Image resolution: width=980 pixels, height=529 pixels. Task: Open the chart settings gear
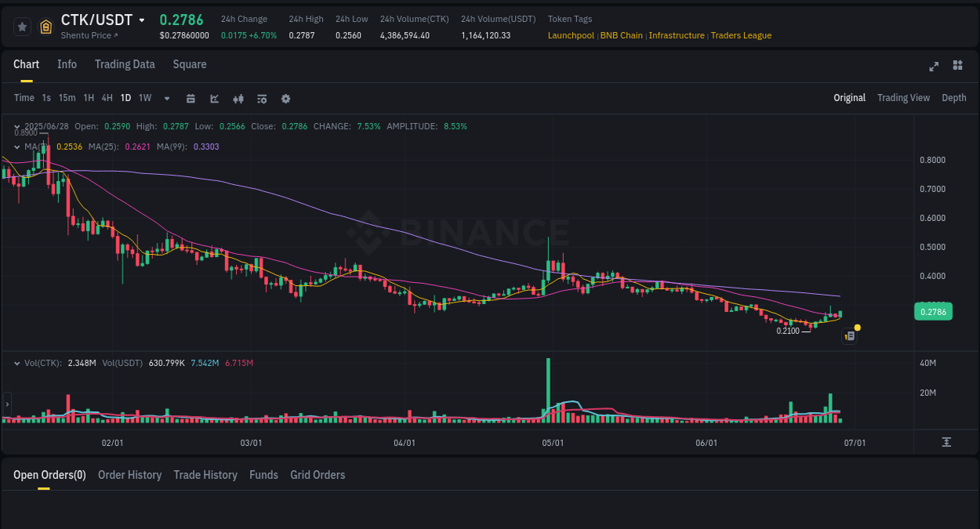tap(285, 98)
